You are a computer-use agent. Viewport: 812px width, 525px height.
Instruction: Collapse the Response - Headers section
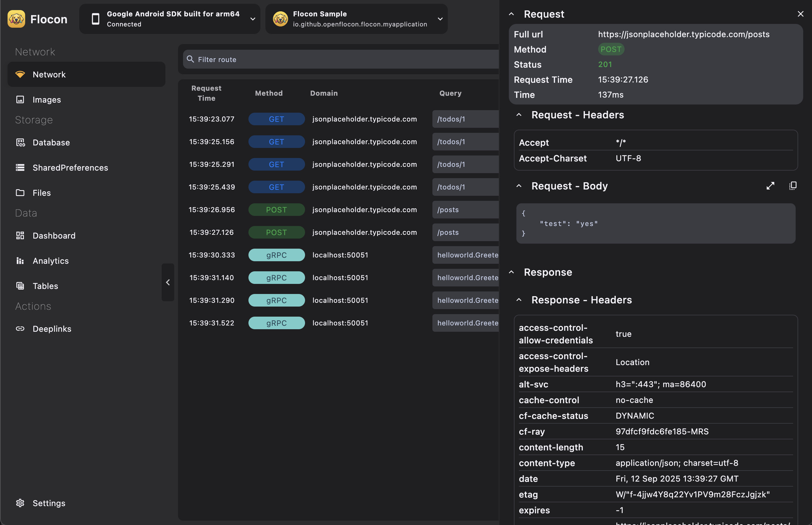pos(519,300)
